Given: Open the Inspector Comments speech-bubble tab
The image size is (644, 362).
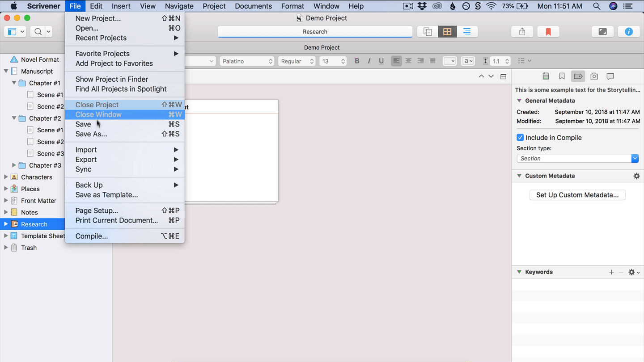Looking at the screenshot, I should tap(610, 76).
